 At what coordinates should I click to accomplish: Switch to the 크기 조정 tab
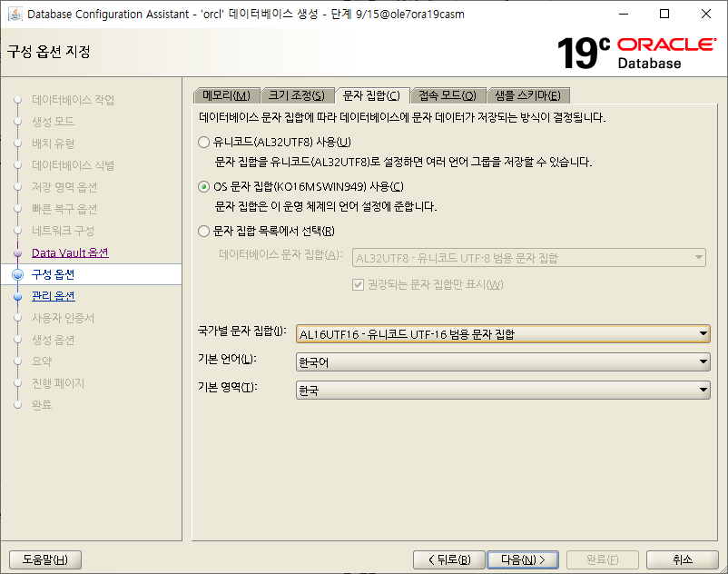coord(297,95)
